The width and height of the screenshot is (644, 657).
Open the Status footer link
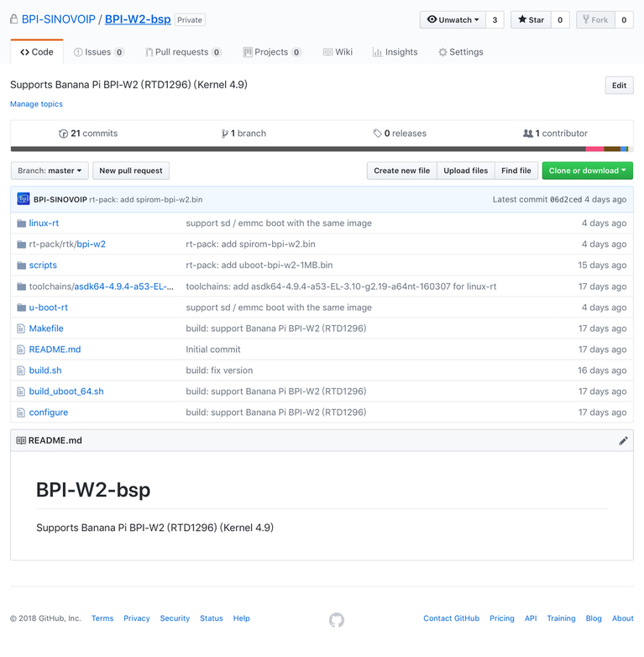[x=211, y=618]
